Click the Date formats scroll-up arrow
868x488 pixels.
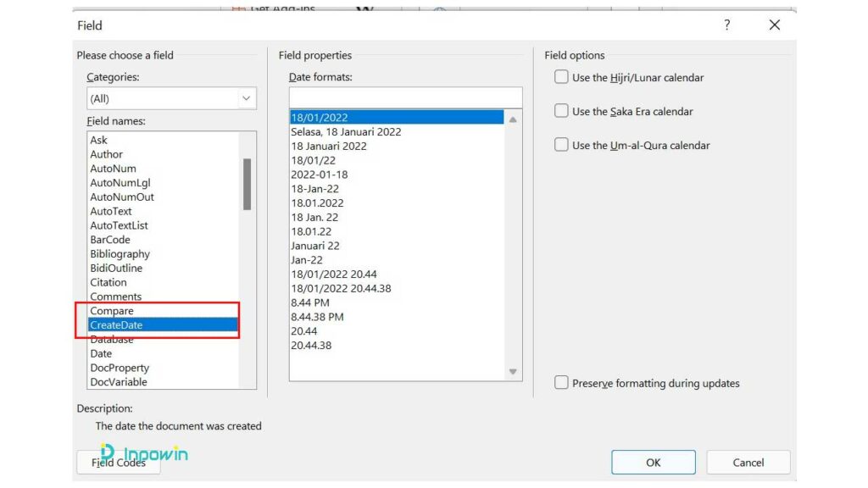[513, 119]
